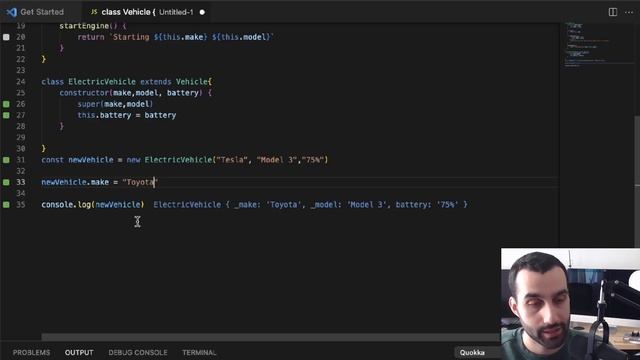Click the VS Code icon on the Get Started tab
640x360 pixels.
pyautogui.click(x=11, y=12)
